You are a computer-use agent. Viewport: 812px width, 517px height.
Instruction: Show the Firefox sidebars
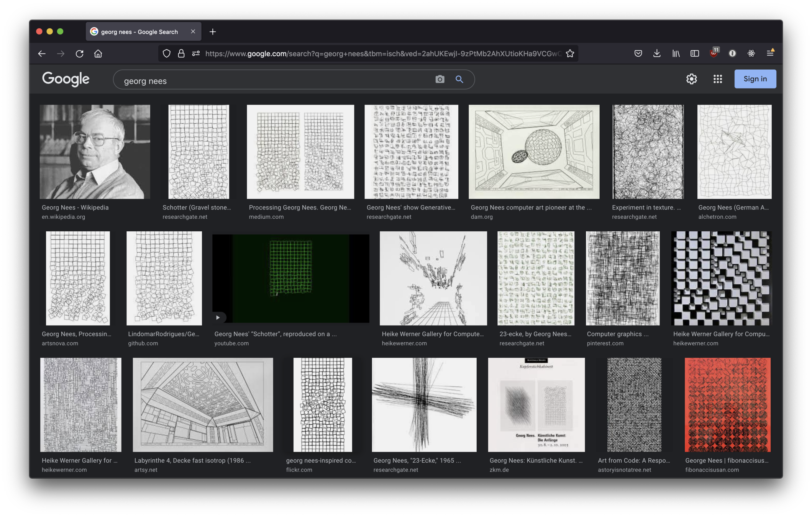[694, 54]
